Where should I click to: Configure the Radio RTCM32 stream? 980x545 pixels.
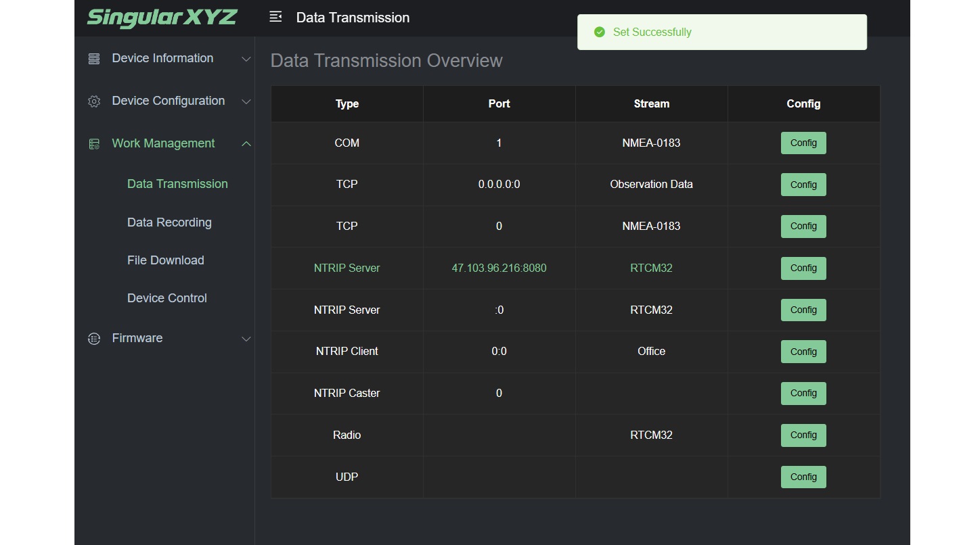pos(803,435)
